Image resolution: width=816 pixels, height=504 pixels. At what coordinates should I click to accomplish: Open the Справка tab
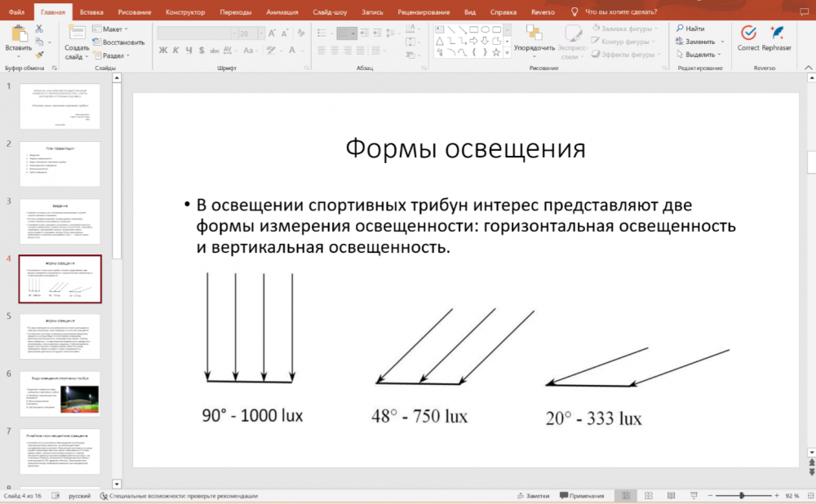coord(503,11)
